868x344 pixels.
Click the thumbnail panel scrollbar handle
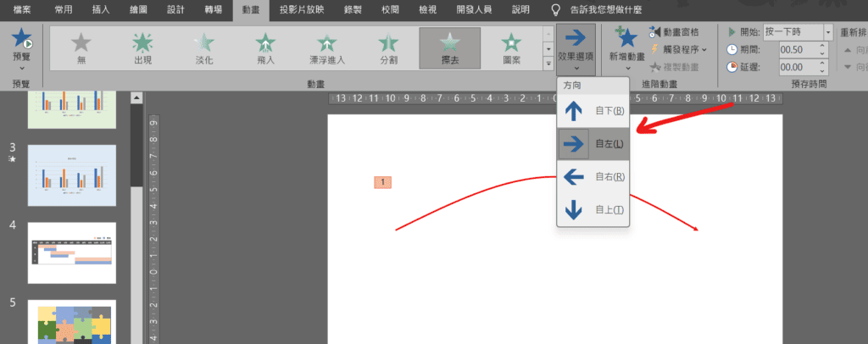[136, 145]
